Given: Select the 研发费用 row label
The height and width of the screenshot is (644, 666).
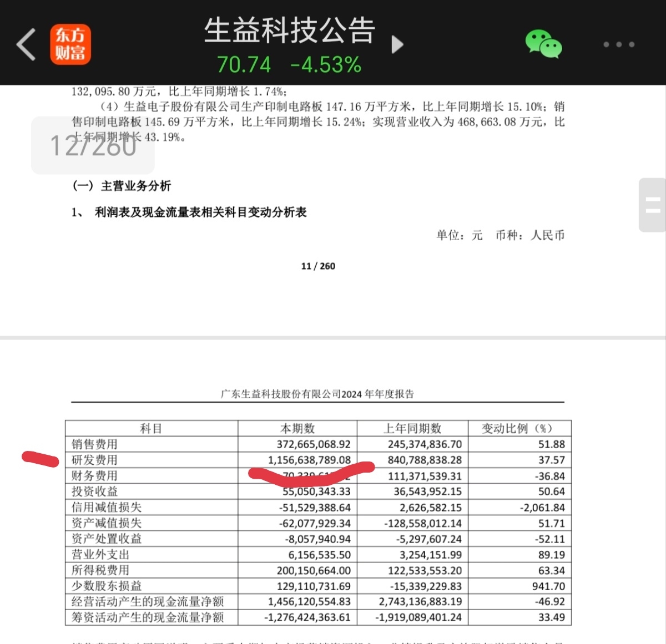Looking at the screenshot, I should click(x=94, y=460).
